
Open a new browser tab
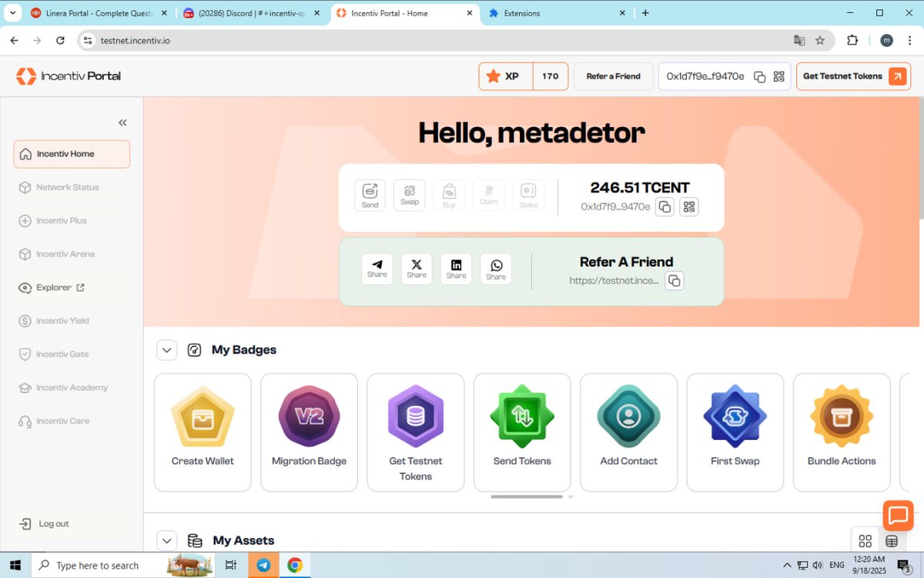(x=645, y=13)
